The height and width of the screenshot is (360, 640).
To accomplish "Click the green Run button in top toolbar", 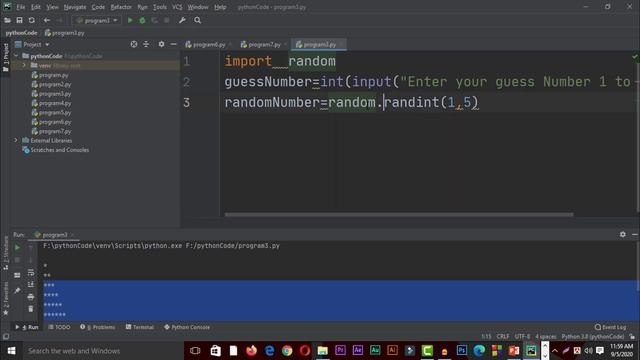I will tap(130, 20).
